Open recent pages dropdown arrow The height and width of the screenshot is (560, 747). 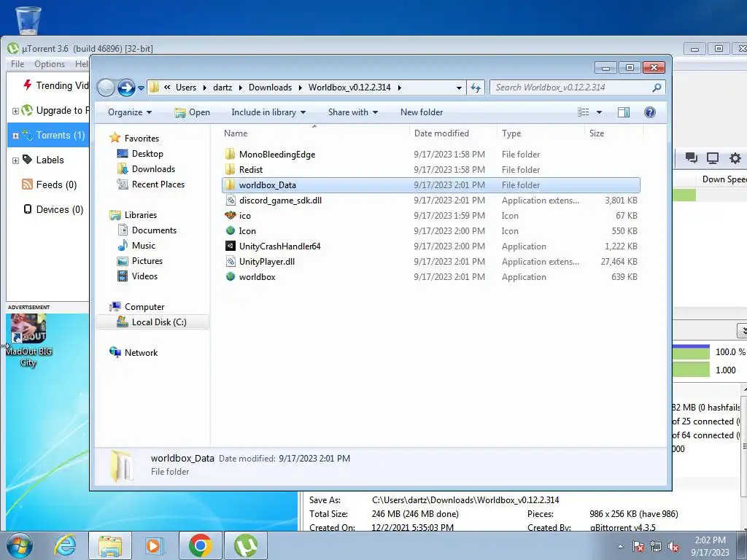point(141,88)
